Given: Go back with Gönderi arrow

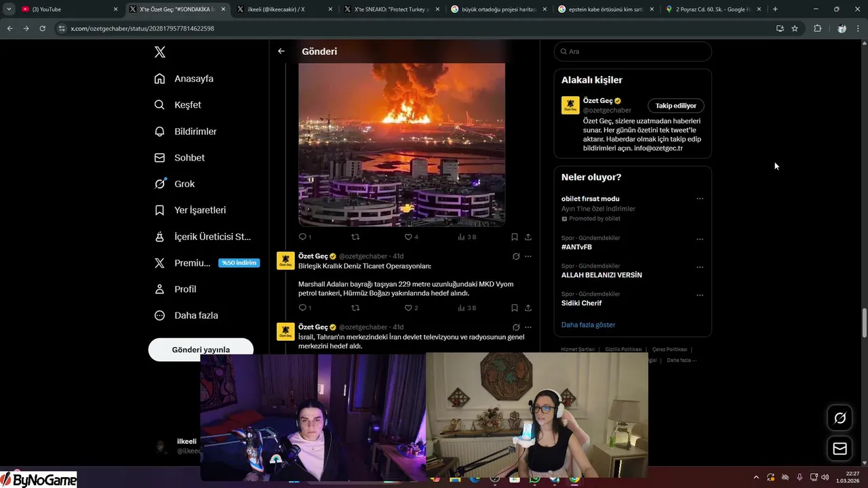Looking at the screenshot, I should (x=281, y=52).
